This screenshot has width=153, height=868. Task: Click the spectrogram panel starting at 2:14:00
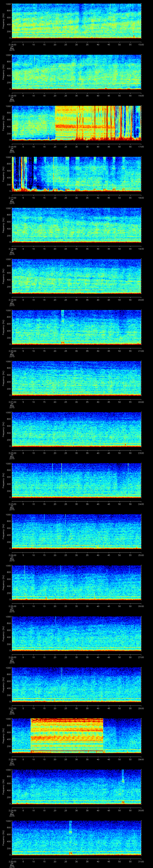(x=77, y=21)
